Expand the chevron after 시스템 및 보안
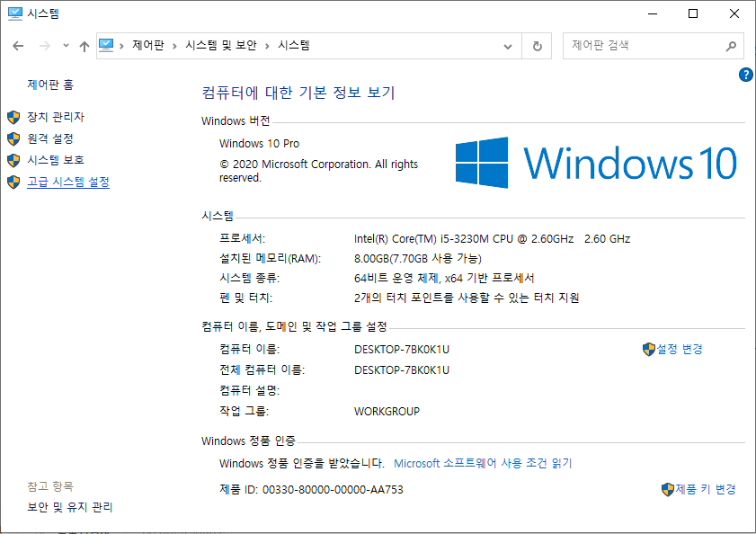The image size is (756, 534). (x=267, y=46)
